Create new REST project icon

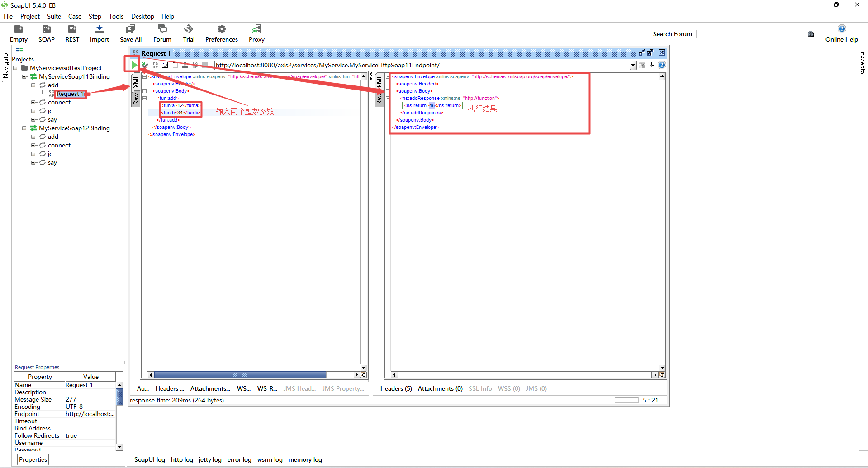click(x=72, y=29)
